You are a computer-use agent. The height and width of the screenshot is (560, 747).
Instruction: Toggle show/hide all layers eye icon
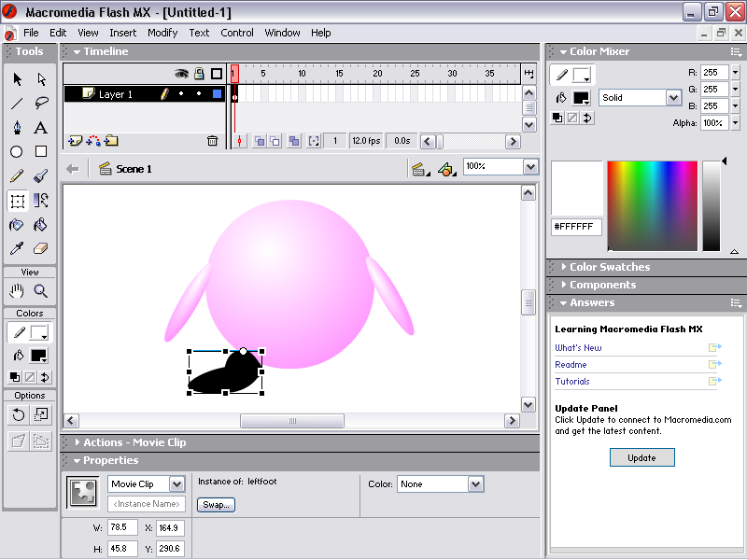click(182, 74)
